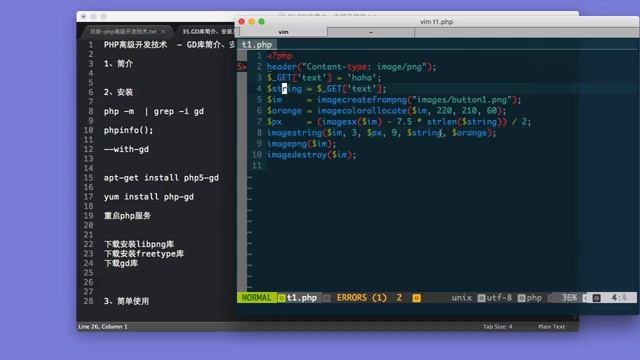Click the yellow minimize button of the vim window
The width and height of the screenshot is (640, 360).
(251, 22)
